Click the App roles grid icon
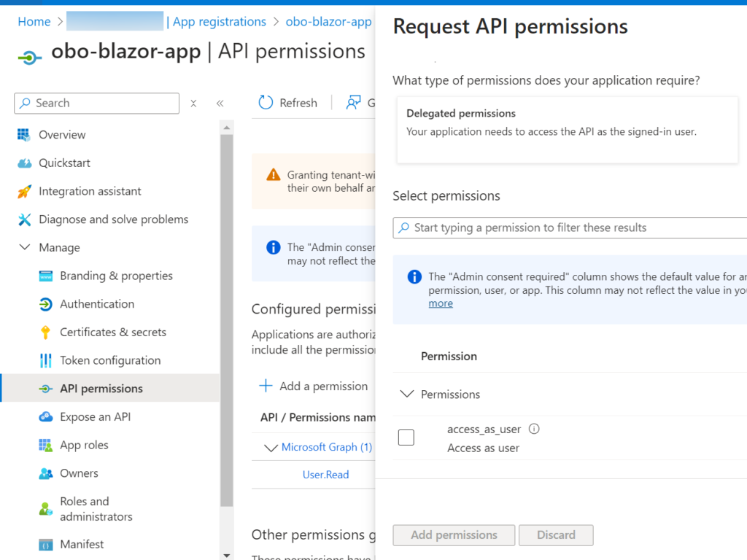 [46, 446]
